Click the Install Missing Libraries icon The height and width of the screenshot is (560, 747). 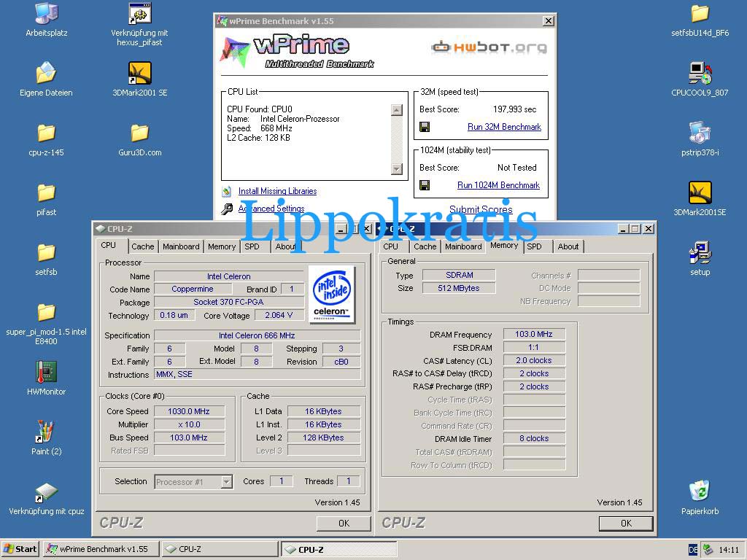point(227,192)
